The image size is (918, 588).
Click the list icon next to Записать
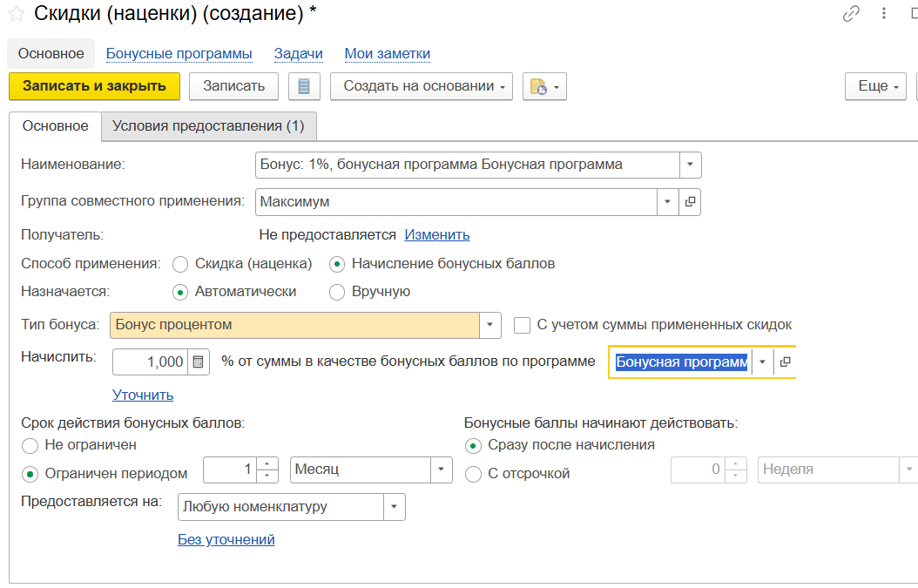304,86
